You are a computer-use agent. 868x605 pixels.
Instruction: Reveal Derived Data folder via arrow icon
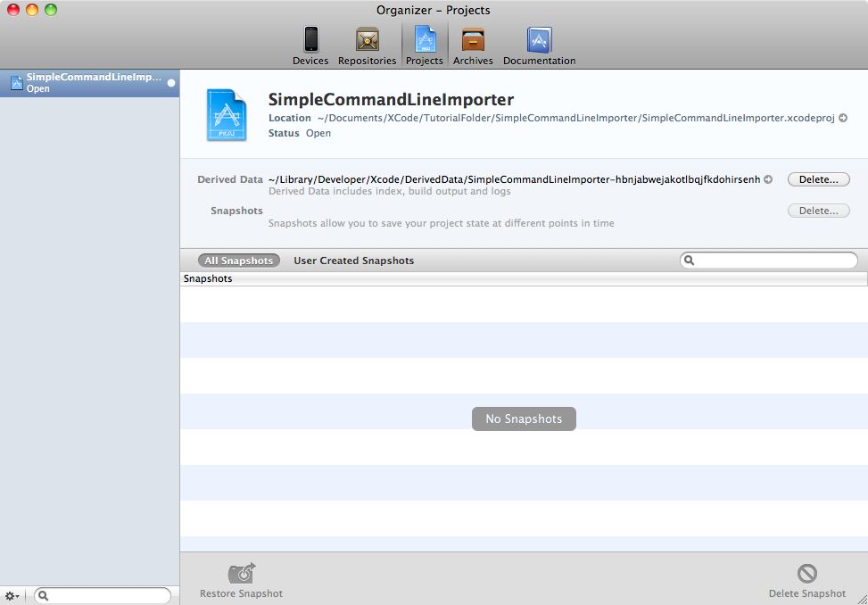point(768,179)
